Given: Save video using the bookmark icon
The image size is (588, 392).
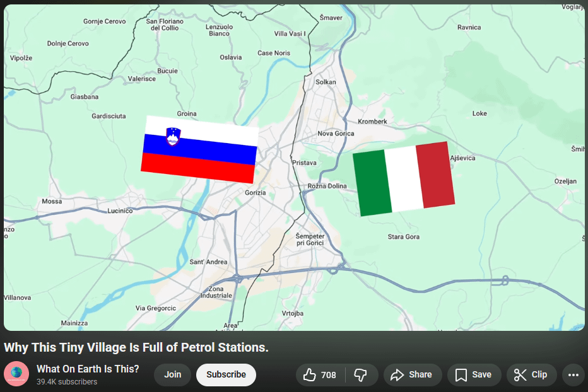Looking at the screenshot, I should [461, 375].
